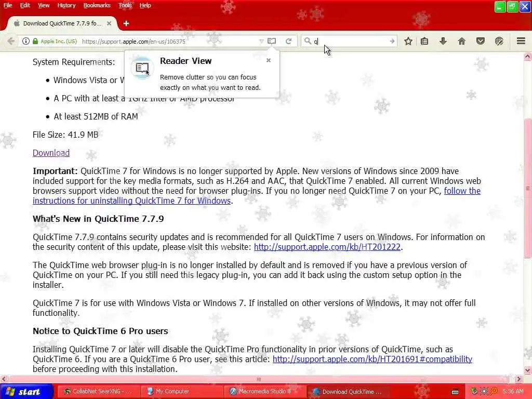Click the 'What's New in QuickTime 7.7.9' heading
Viewport: 532px width, 399px height.
(x=98, y=219)
